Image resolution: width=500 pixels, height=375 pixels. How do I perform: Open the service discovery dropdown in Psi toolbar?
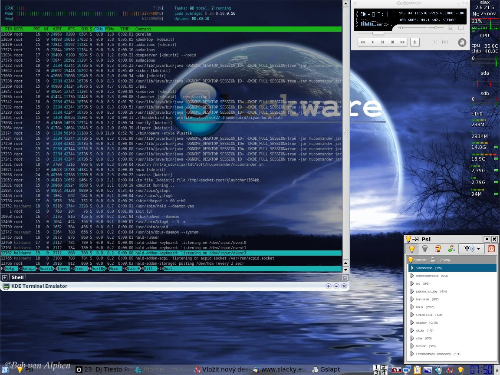[x=471, y=249]
